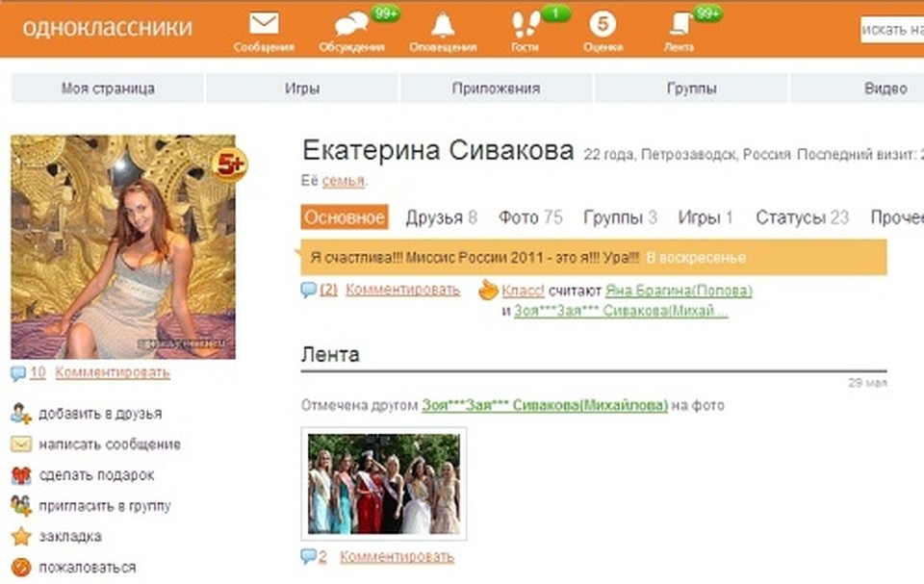Click the green 1 badge on Гости
Viewport: 924px width, 584px height.
coord(555,13)
